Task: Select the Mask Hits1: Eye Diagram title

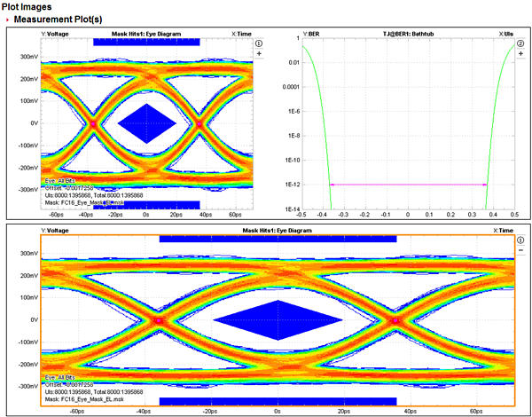Action: (146, 34)
